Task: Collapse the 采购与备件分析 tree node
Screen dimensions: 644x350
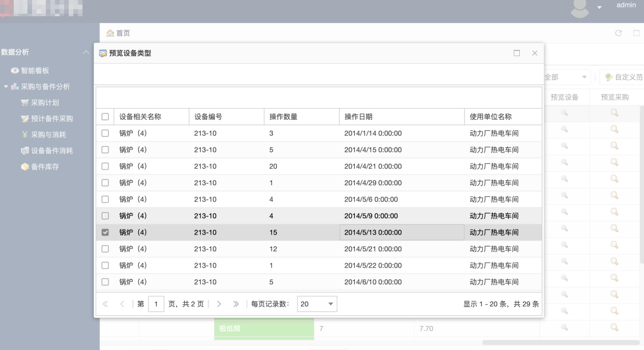Action: (6, 87)
